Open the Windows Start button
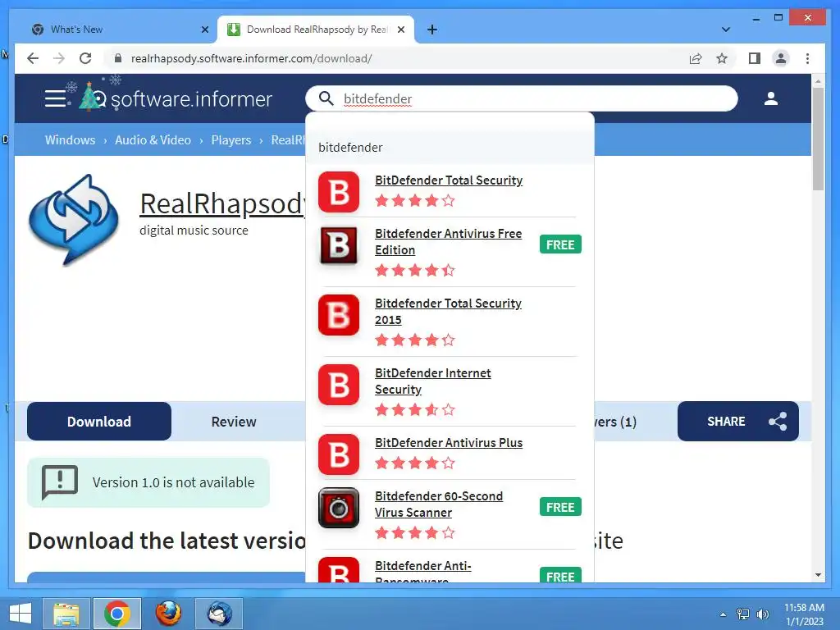This screenshot has height=630, width=840. 21,614
